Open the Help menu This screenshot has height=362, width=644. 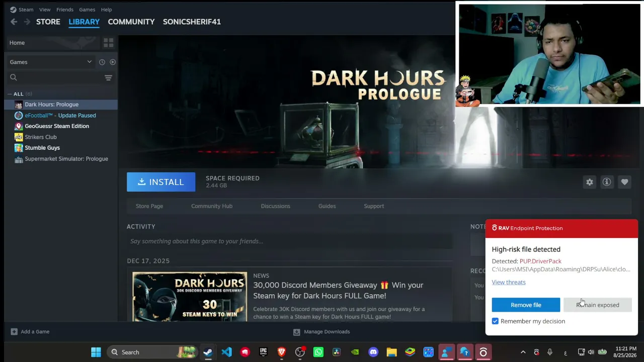coord(106,10)
